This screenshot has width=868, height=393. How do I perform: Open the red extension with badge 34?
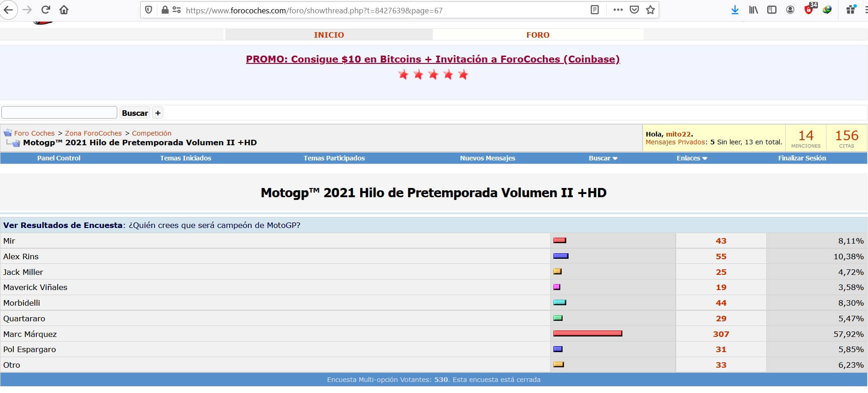click(x=809, y=9)
